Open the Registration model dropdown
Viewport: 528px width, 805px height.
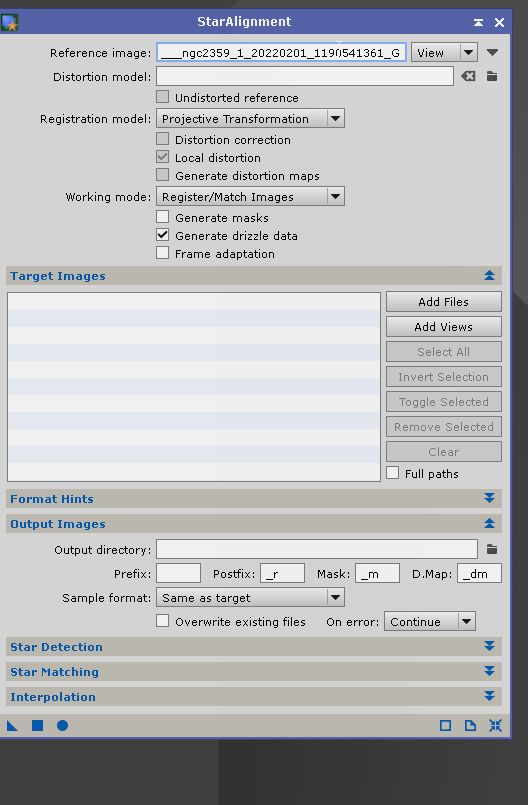point(250,119)
